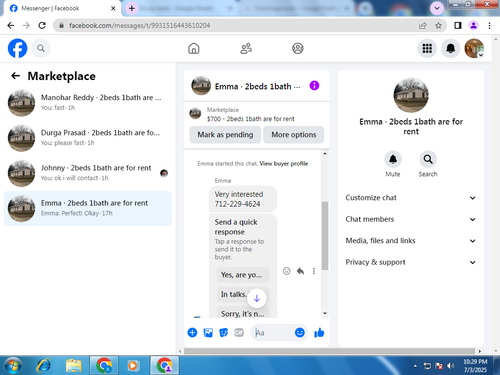Choose a GIF
The image size is (500, 375).
click(239, 332)
